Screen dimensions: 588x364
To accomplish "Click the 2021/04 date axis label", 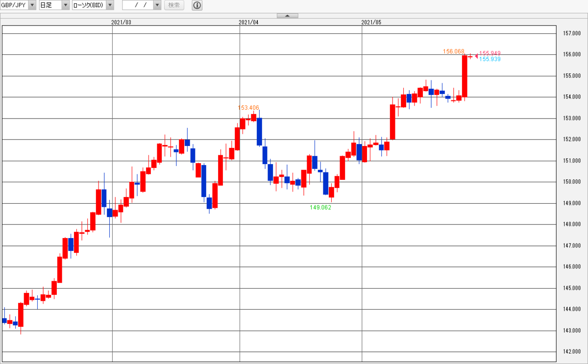I will point(248,22).
